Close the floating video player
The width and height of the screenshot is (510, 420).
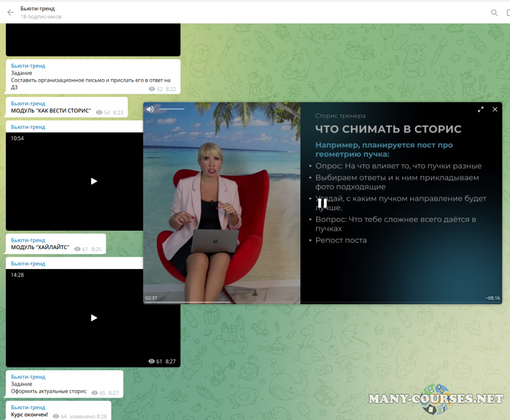tap(495, 110)
